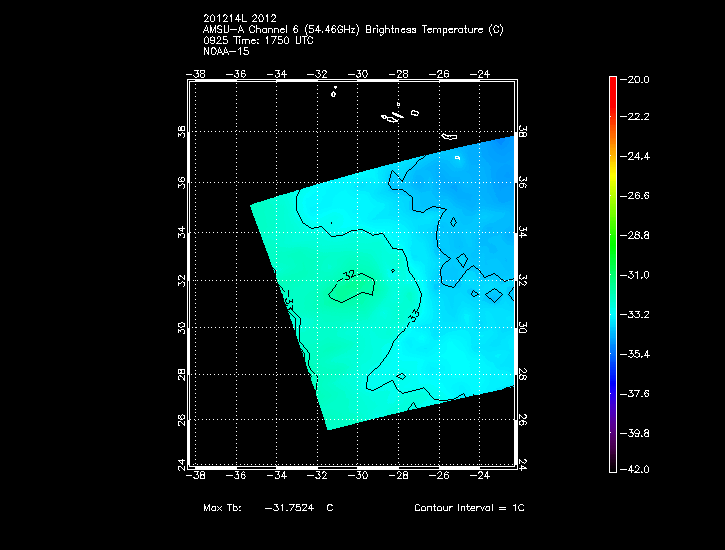Click the AMSU-A Channel 6 title line

(x=353, y=30)
